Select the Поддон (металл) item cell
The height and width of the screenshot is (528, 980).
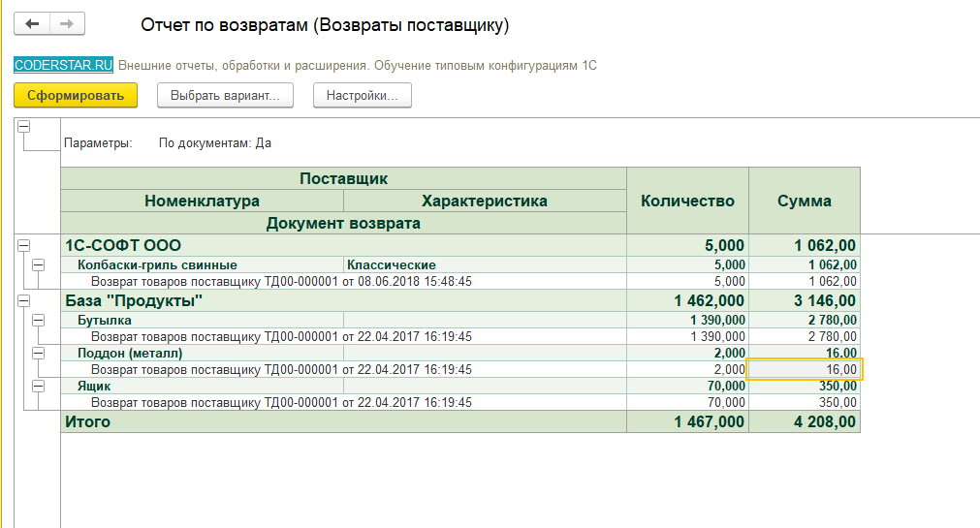(202, 354)
